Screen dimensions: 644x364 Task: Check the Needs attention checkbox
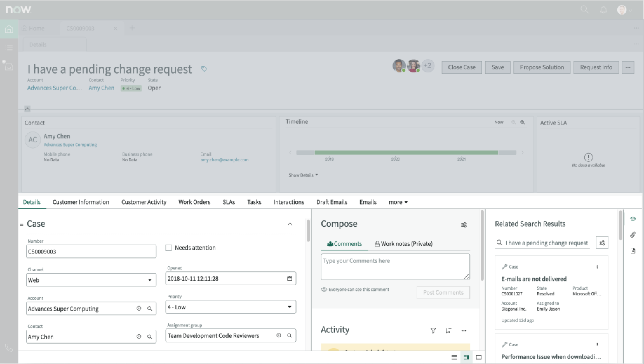click(x=169, y=247)
